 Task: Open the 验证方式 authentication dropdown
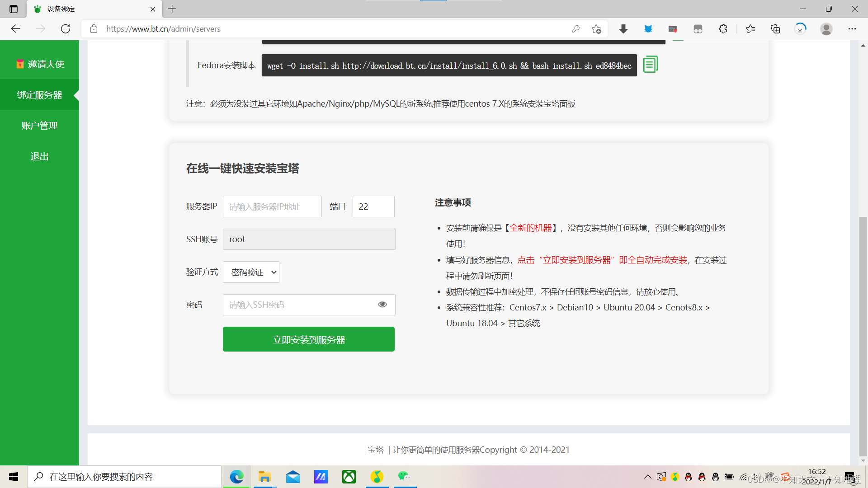pos(251,272)
